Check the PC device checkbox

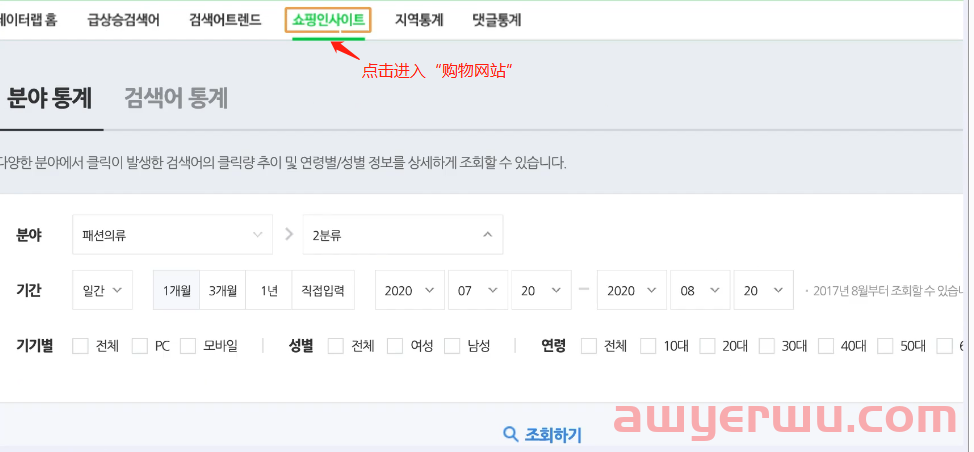pos(140,346)
